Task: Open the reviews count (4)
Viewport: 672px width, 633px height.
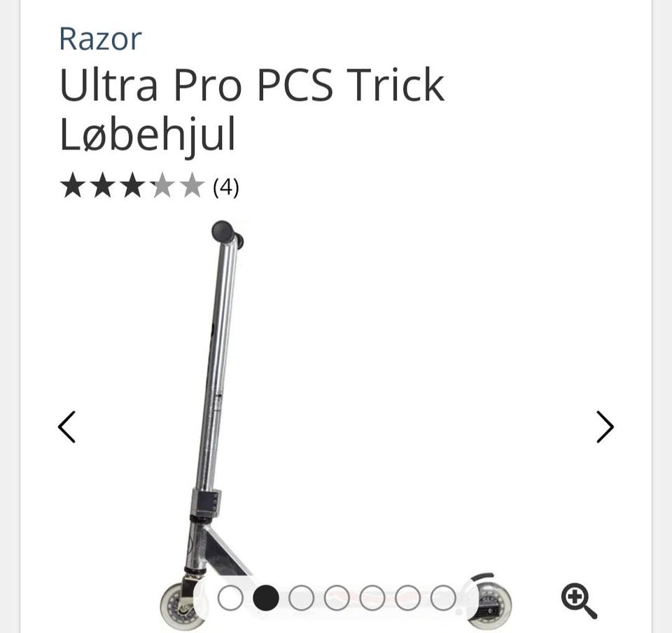Action: click(226, 187)
